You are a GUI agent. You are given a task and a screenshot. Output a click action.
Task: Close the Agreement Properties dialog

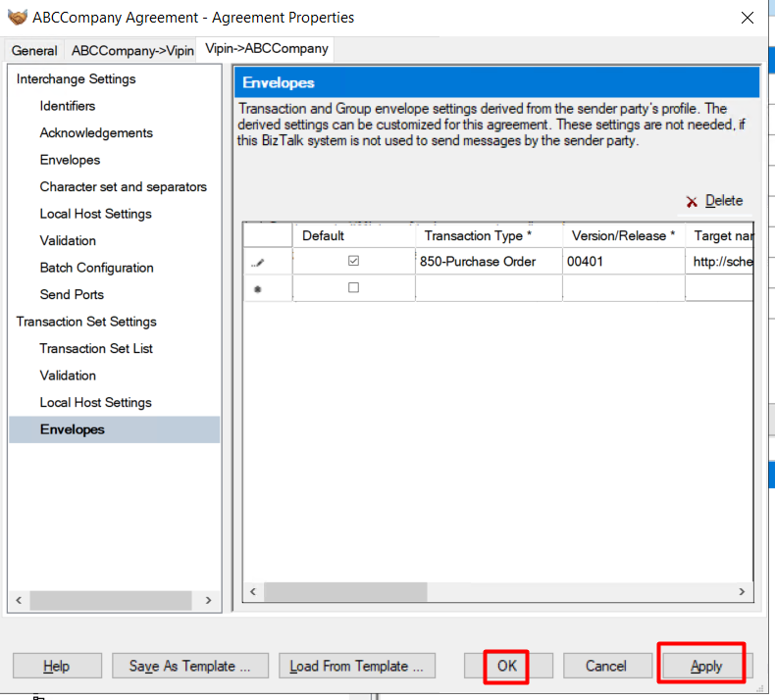click(x=748, y=18)
